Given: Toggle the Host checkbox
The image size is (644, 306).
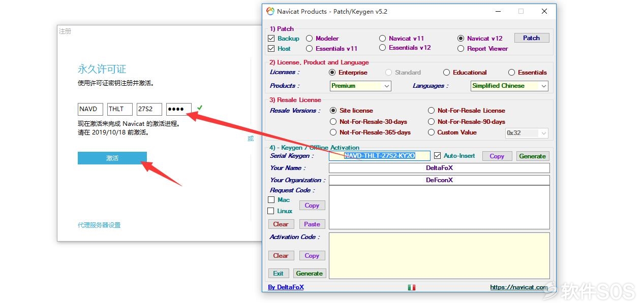Looking at the screenshot, I should click(x=271, y=49).
